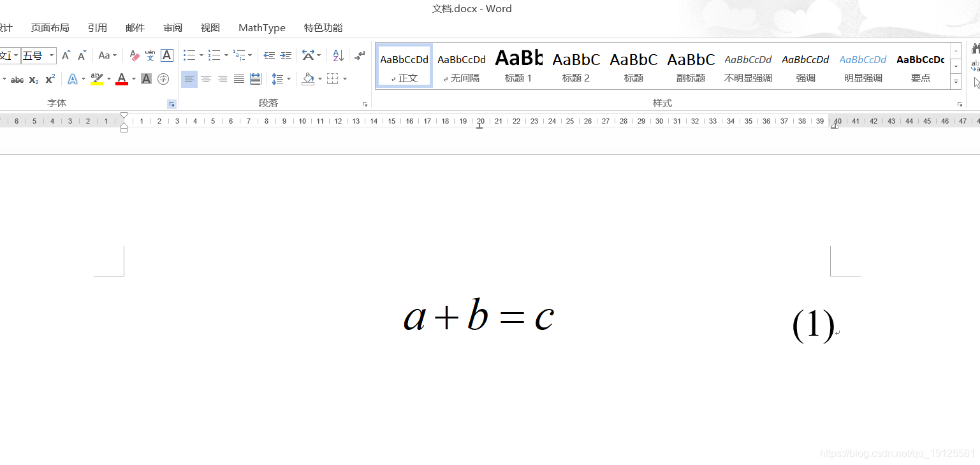Open 特色功能 ribbon tab
This screenshot has height=465, width=980.
pyautogui.click(x=323, y=27)
